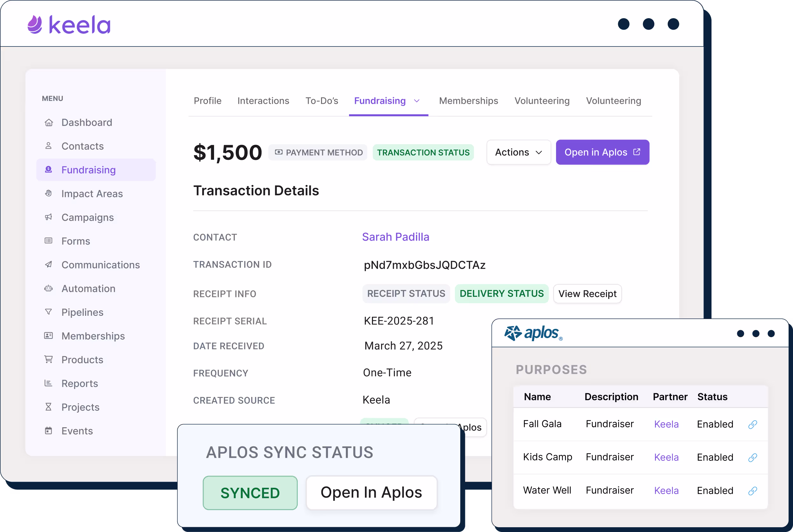This screenshot has height=532, width=793.
Task: Open Keela partner link for Water Well
Action: tap(666, 491)
